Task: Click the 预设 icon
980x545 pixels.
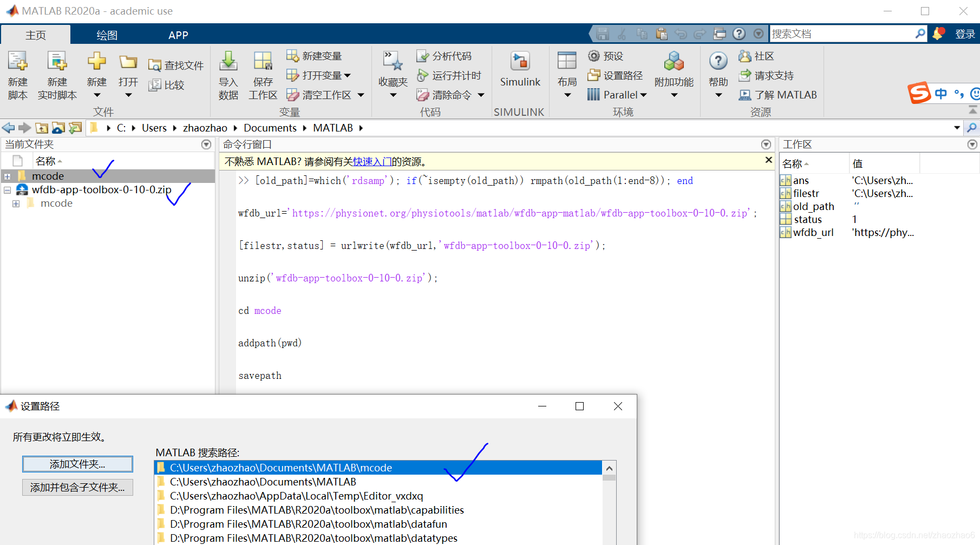Action: [606, 56]
